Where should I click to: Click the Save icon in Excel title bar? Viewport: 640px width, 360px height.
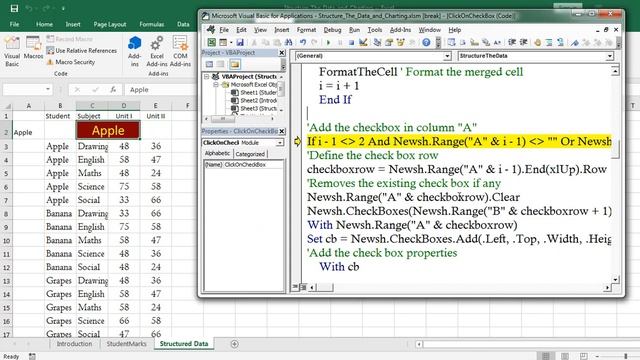pos(14,8)
